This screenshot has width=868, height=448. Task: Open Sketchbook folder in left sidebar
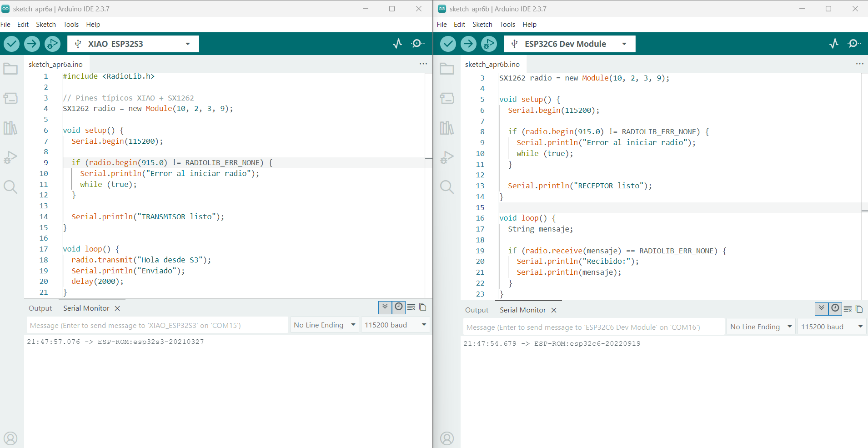[10, 69]
